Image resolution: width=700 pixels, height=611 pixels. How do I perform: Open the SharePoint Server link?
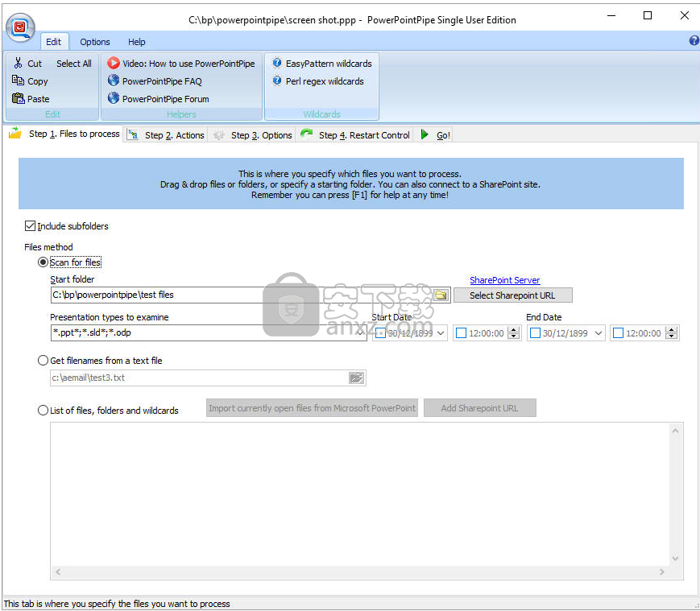504,280
